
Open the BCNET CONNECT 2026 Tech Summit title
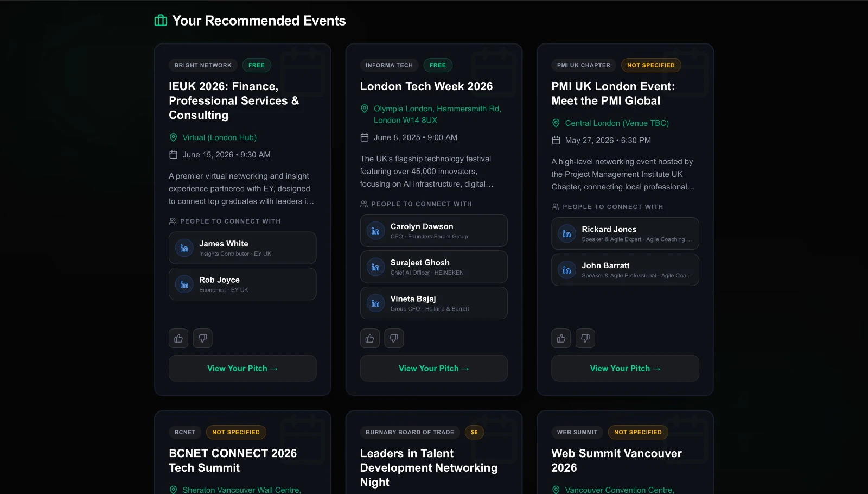point(233,460)
